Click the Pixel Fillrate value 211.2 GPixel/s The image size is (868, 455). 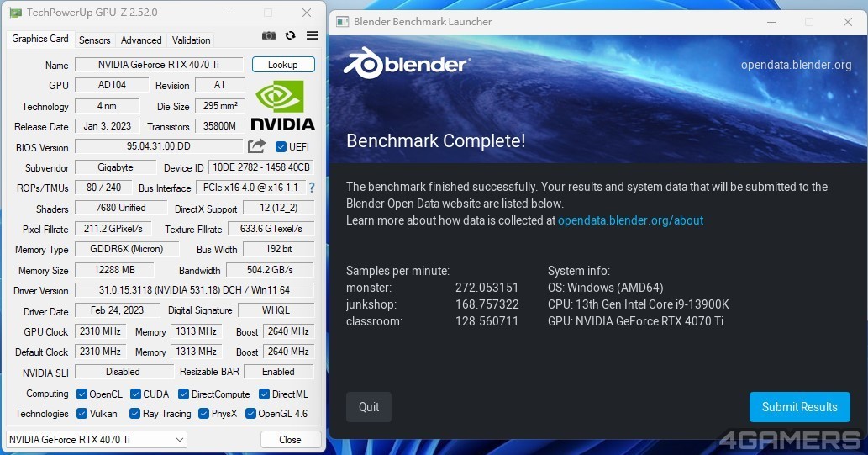(113, 228)
